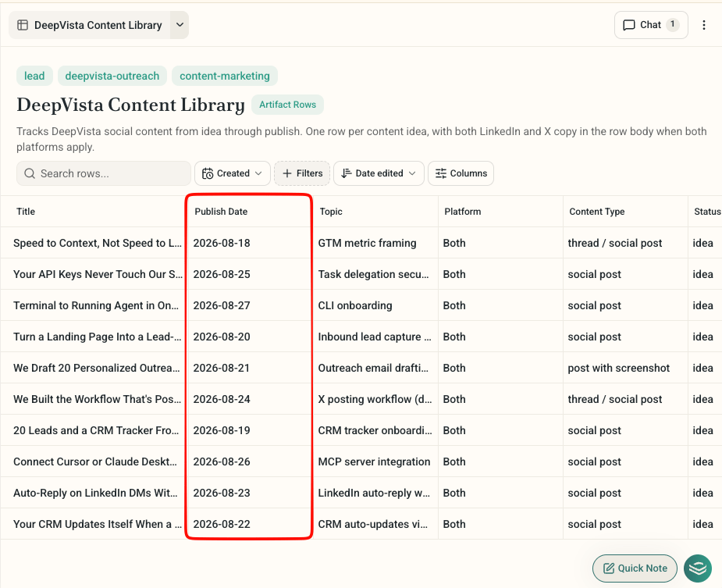Viewport: 722px width, 588px height.
Task: Add a filter with Filters button
Action: [302, 173]
